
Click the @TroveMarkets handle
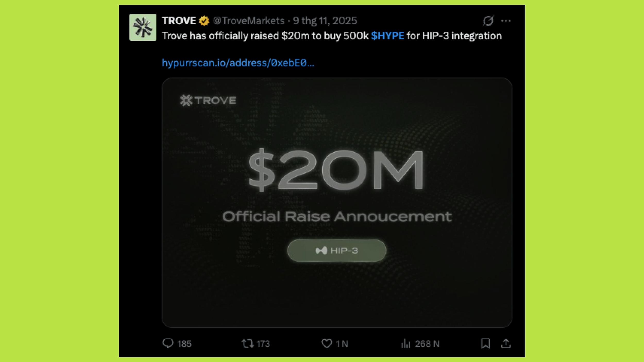(x=249, y=21)
